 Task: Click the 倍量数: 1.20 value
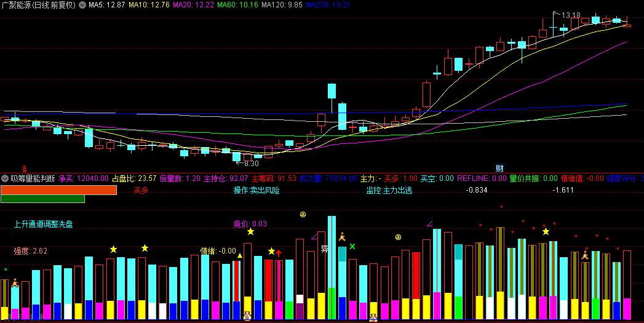tap(180, 178)
